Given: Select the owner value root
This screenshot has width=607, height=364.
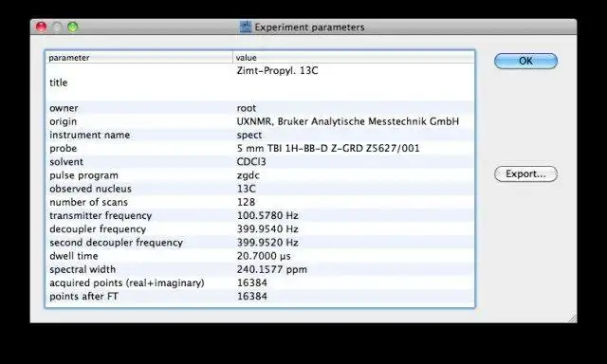Looking at the screenshot, I should (247, 108).
